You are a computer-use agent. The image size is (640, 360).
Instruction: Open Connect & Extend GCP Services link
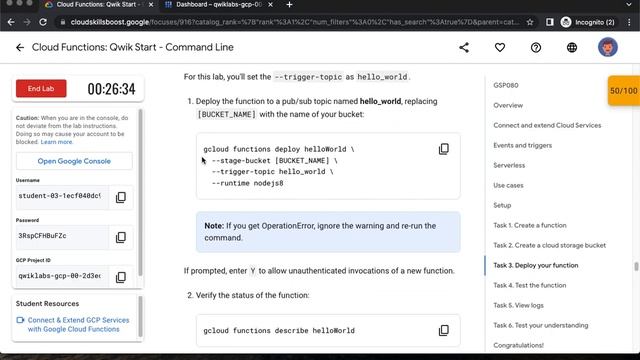[78, 324]
